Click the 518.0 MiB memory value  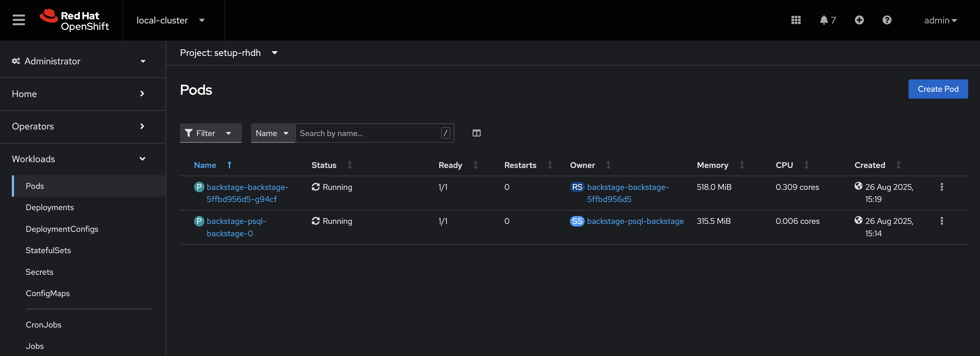tap(714, 187)
